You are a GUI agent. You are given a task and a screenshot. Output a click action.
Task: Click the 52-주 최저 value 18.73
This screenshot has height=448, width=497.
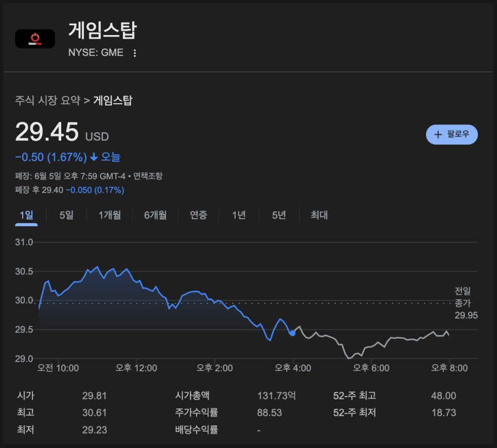click(443, 413)
